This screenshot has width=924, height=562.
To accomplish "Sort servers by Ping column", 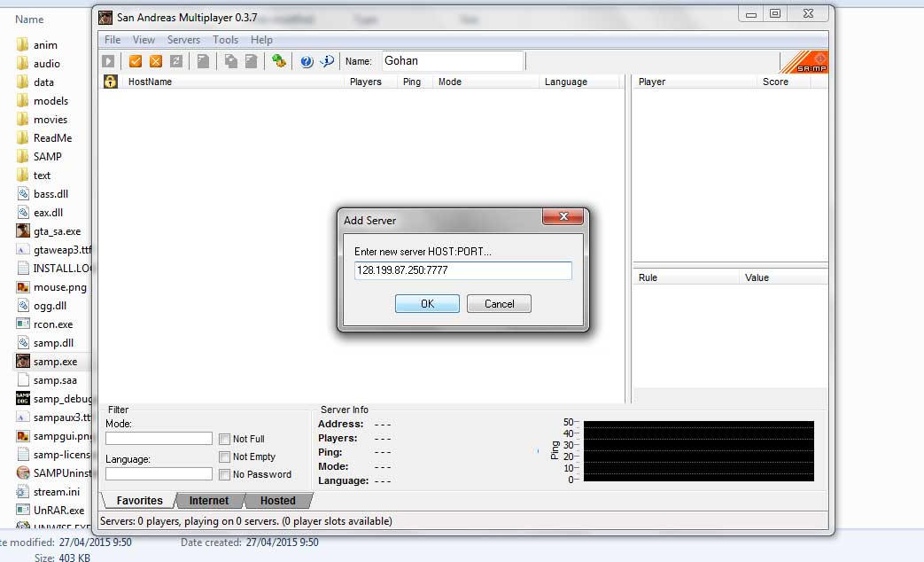I will [415, 82].
